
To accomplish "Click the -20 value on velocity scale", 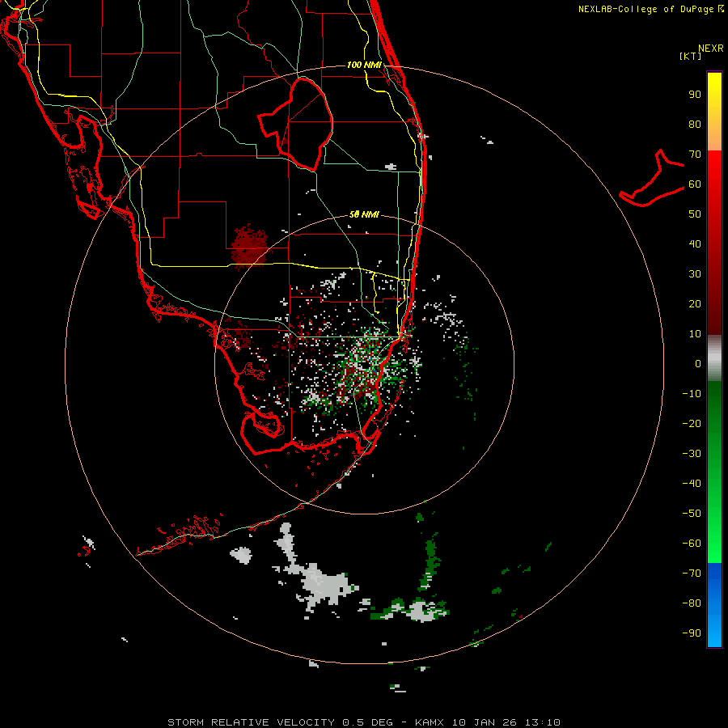I will pyautogui.click(x=692, y=424).
